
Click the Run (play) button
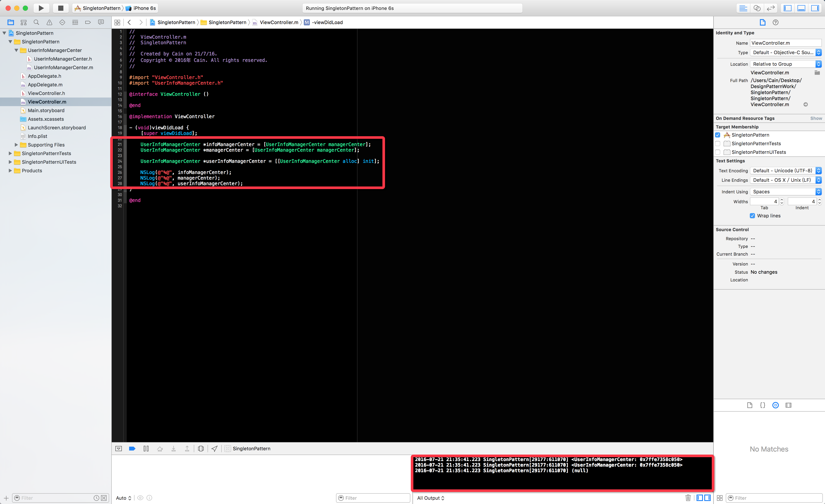[41, 8]
